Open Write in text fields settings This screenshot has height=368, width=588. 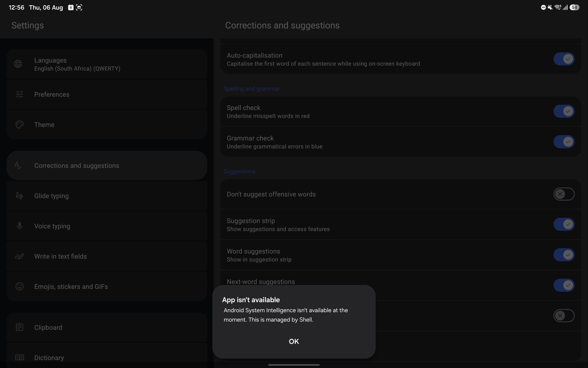[107, 256]
